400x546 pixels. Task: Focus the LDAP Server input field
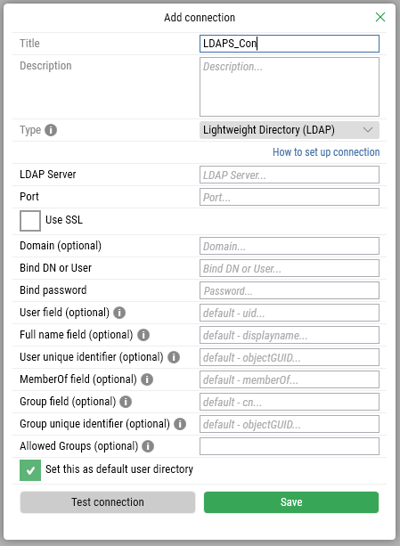pyautogui.click(x=289, y=175)
